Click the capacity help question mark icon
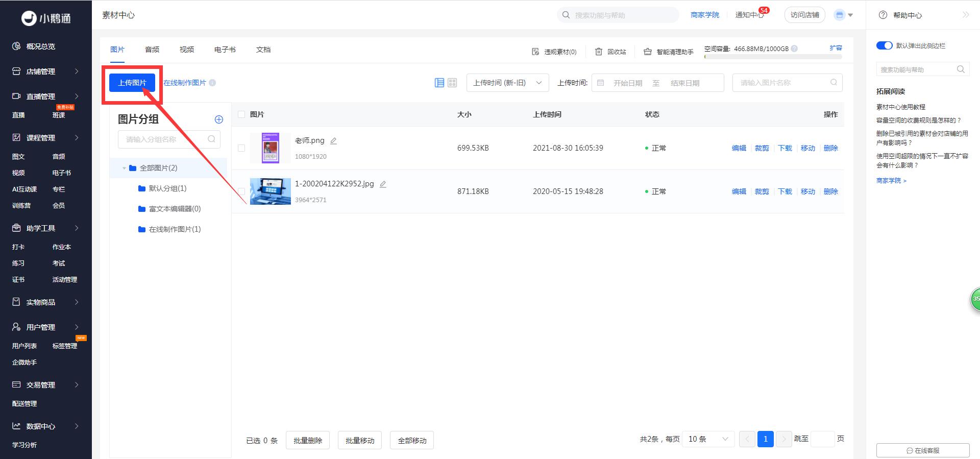This screenshot has height=459, width=980. click(794, 49)
